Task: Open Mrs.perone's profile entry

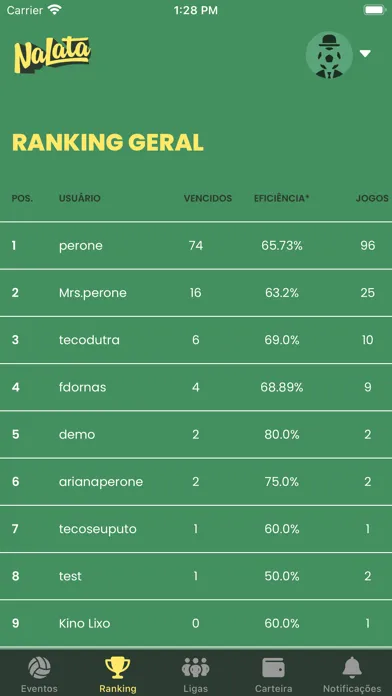Action: (x=196, y=293)
